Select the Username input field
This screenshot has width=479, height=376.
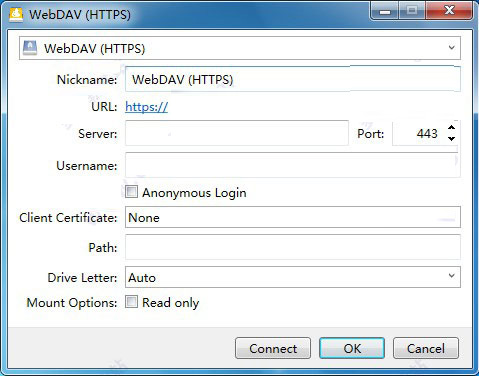[293, 165]
